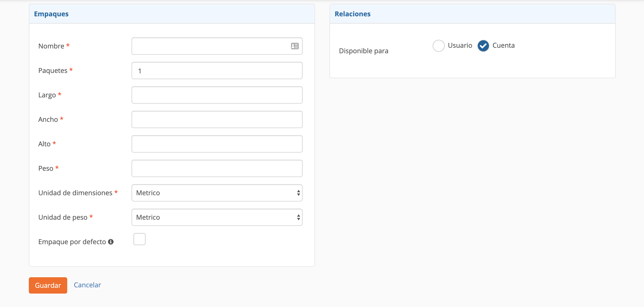Click the Disponible para label
Viewport: 644px width, 307px height.
[363, 51]
